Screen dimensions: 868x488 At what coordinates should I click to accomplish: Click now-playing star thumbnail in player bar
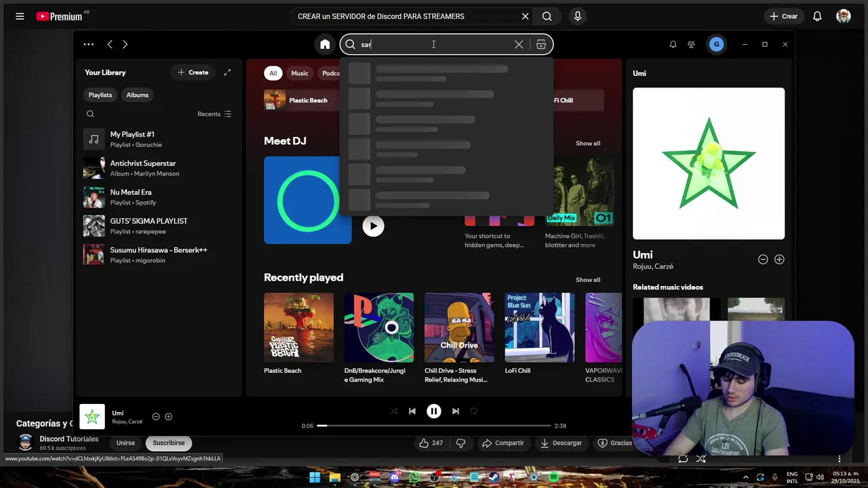click(x=92, y=417)
